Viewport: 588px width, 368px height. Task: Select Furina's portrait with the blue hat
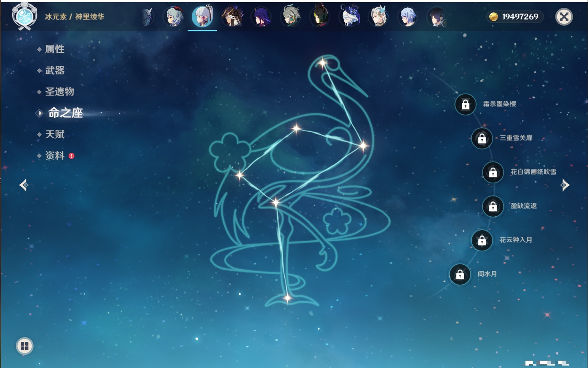pos(349,17)
